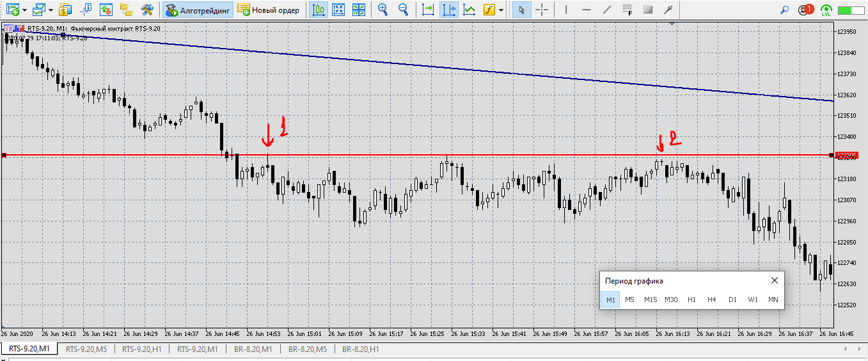The height and width of the screenshot is (361, 868).
Task: Select the W1 timeframe
Action: (x=753, y=300)
